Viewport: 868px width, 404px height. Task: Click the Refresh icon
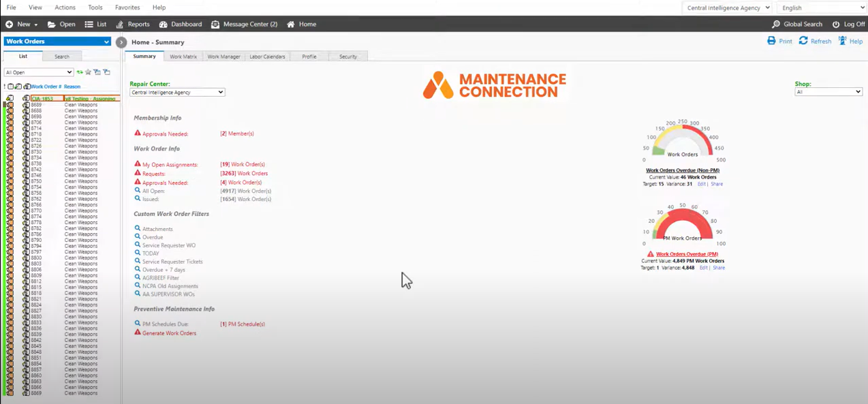coord(803,41)
